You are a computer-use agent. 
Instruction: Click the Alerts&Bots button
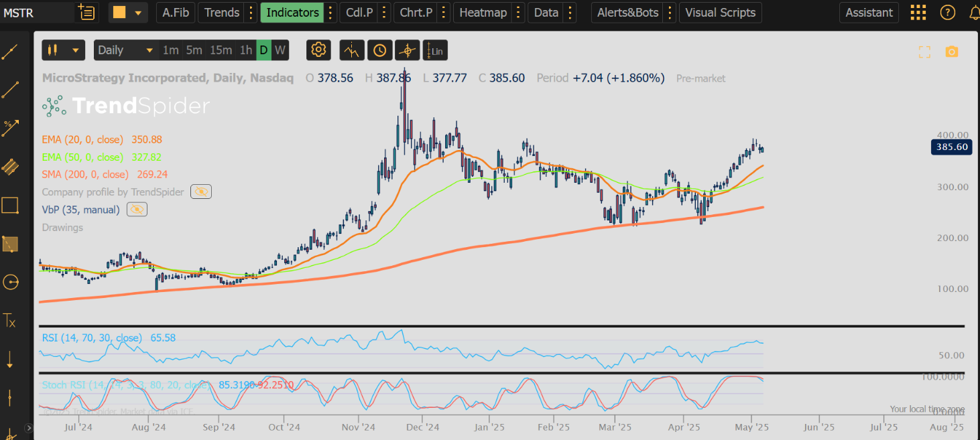click(x=628, y=12)
